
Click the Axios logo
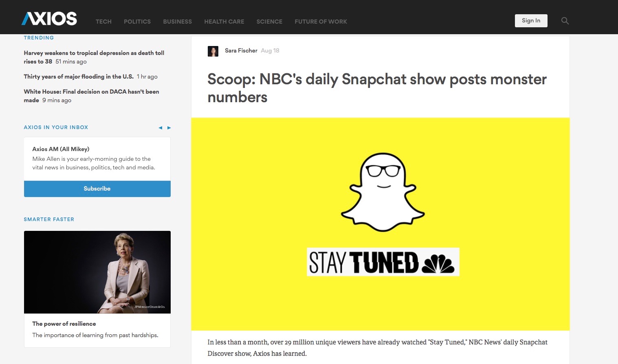click(x=49, y=19)
